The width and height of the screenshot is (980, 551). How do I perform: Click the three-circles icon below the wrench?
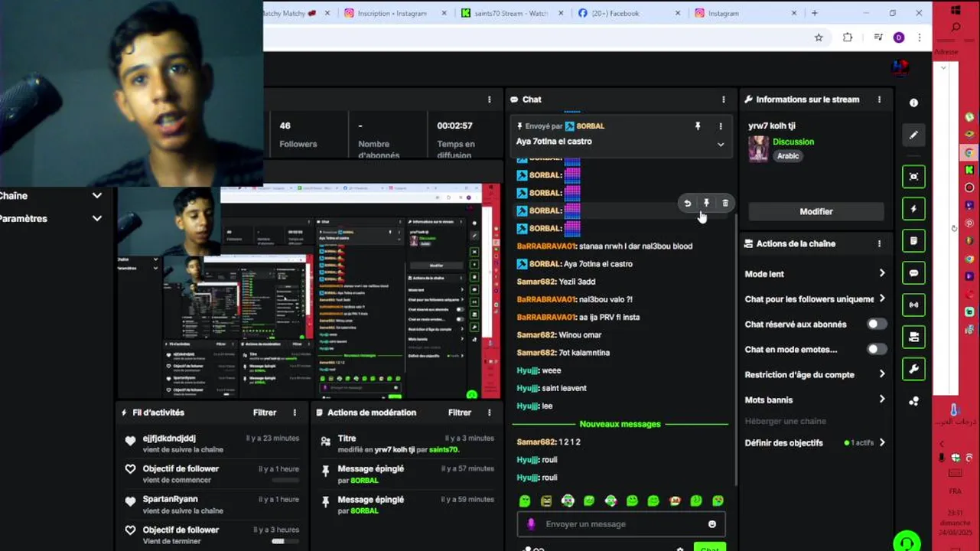[913, 401]
